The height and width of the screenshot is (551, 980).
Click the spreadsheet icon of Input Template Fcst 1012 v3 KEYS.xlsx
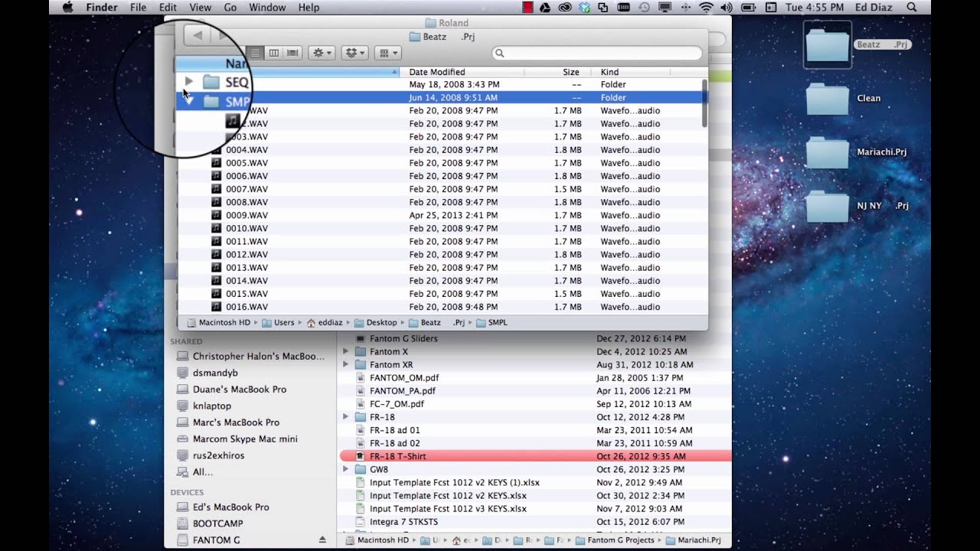(360, 508)
